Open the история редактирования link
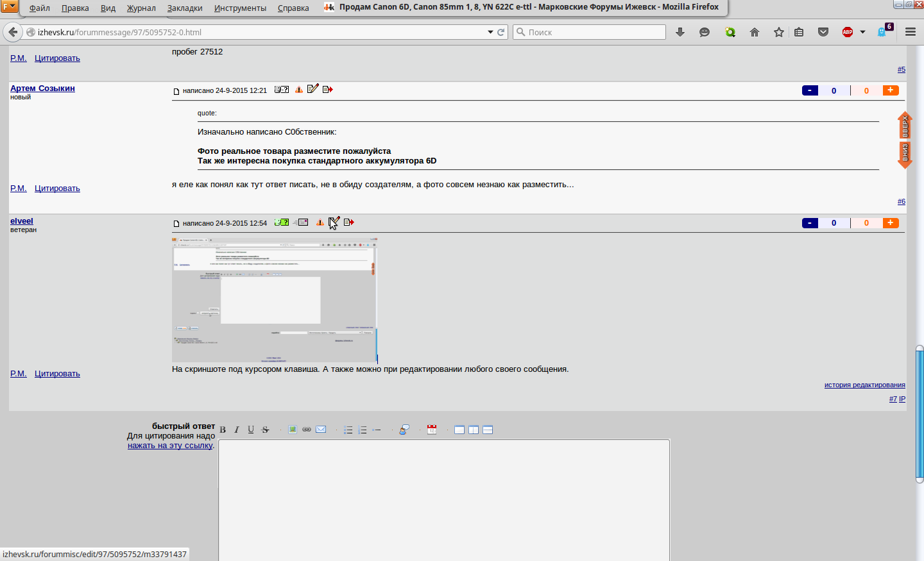 pyautogui.click(x=864, y=385)
